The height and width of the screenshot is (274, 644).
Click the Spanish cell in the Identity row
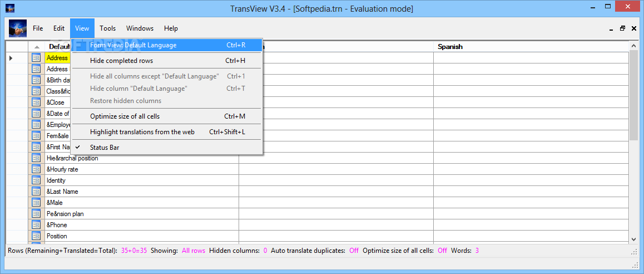tap(531, 180)
